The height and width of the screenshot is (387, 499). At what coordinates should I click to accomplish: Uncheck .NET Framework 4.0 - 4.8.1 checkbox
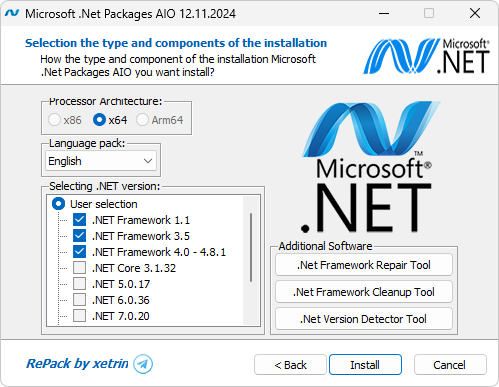(79, 252)
